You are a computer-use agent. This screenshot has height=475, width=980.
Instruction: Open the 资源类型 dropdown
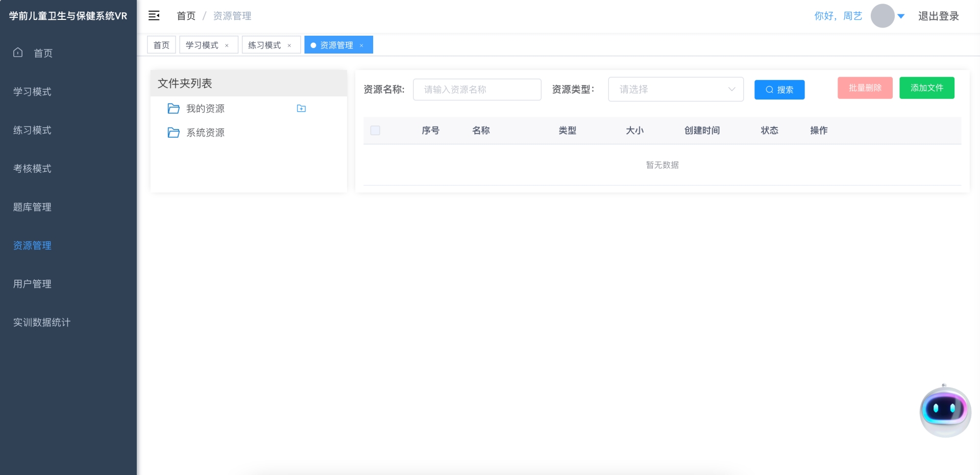click(x=675, y=89)
